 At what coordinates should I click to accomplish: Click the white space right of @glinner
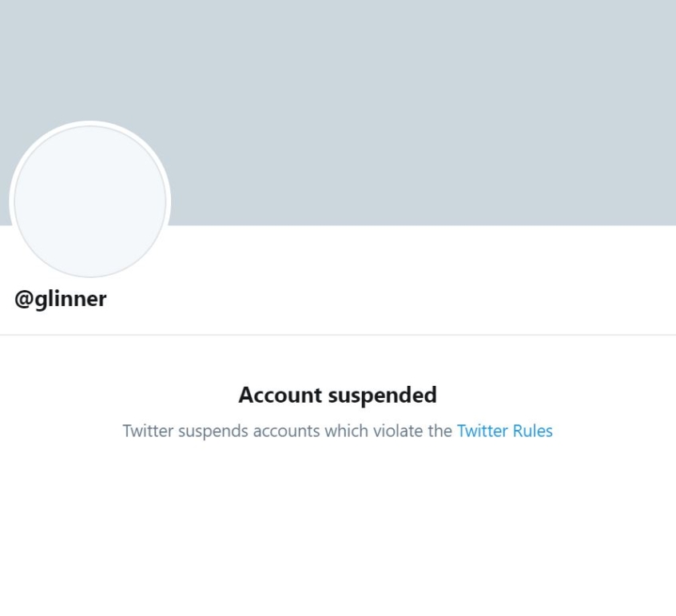click(x=388, y=299)
